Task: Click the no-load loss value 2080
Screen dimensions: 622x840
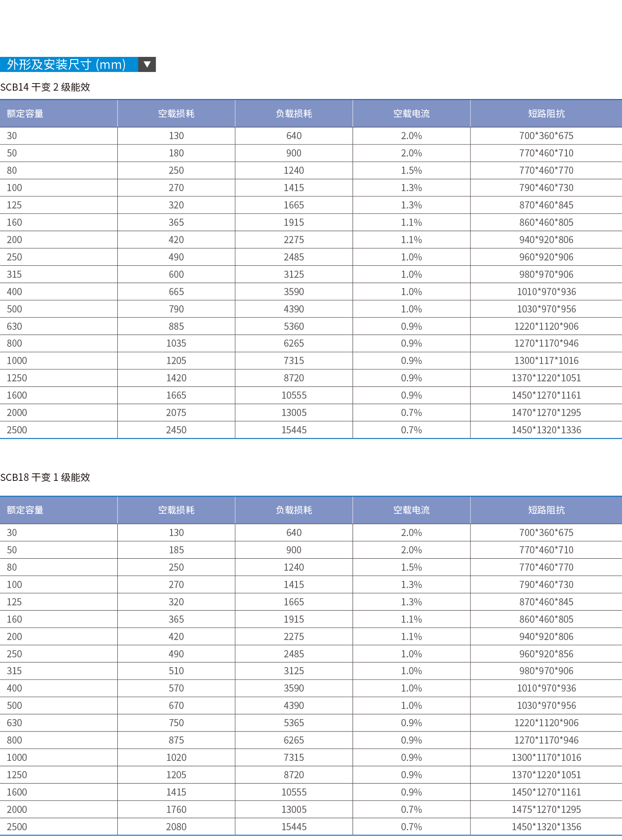Action: (x=176, y=827)
